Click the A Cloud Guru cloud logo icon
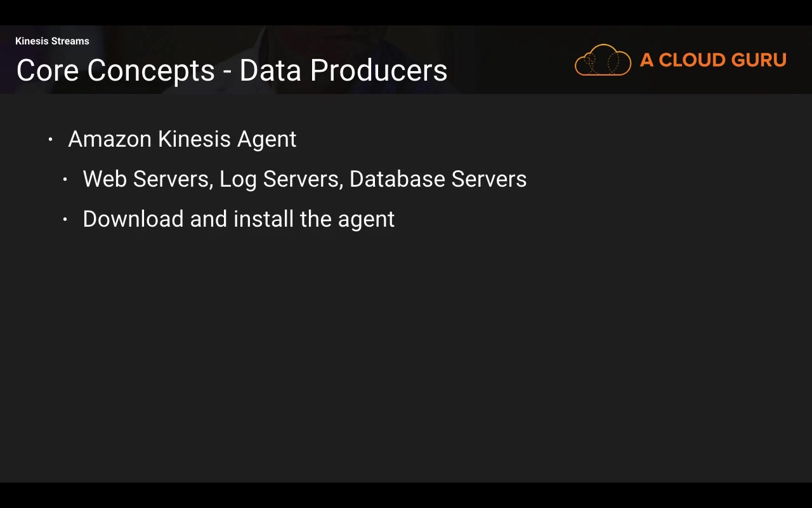This screenshot has height=508, width=812. pos(603,60)
